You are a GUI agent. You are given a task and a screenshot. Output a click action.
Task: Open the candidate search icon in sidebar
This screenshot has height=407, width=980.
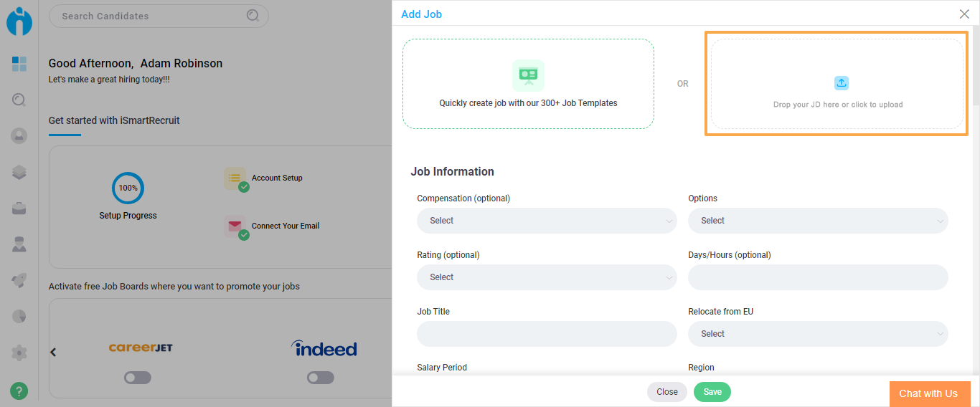(19, 100)
